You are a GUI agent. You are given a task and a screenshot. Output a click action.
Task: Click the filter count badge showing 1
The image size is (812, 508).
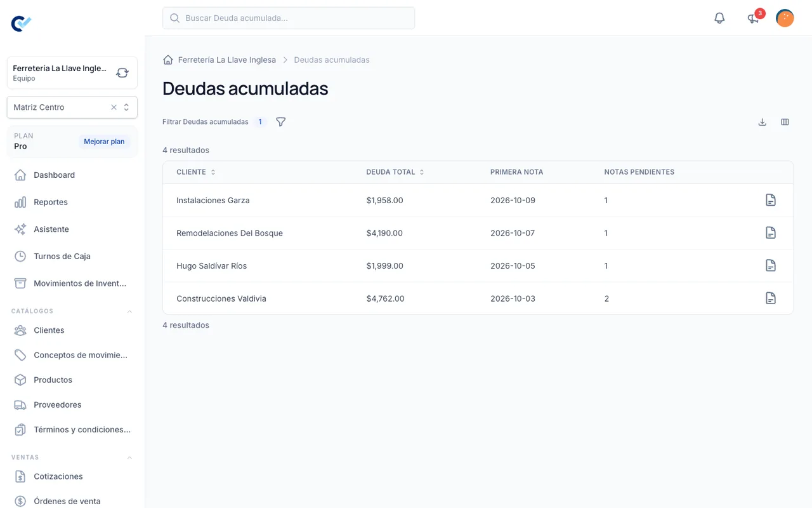pyautogui.click(x=260, y=122)
